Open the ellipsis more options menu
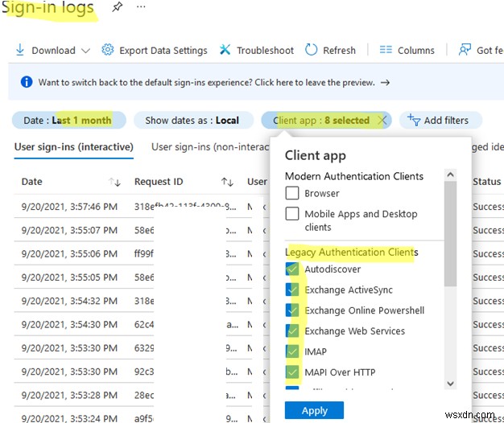Viewport: 504px width, 423px height. [142, 7]
